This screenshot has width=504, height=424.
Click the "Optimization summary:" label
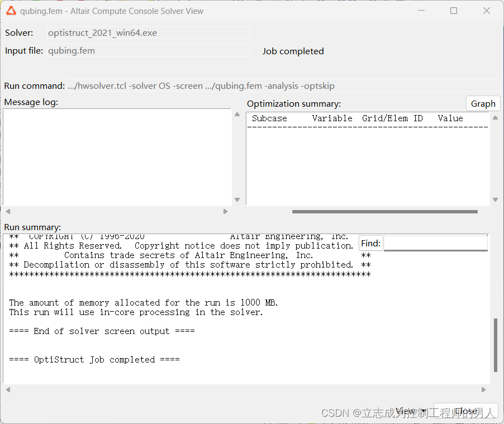294,104
